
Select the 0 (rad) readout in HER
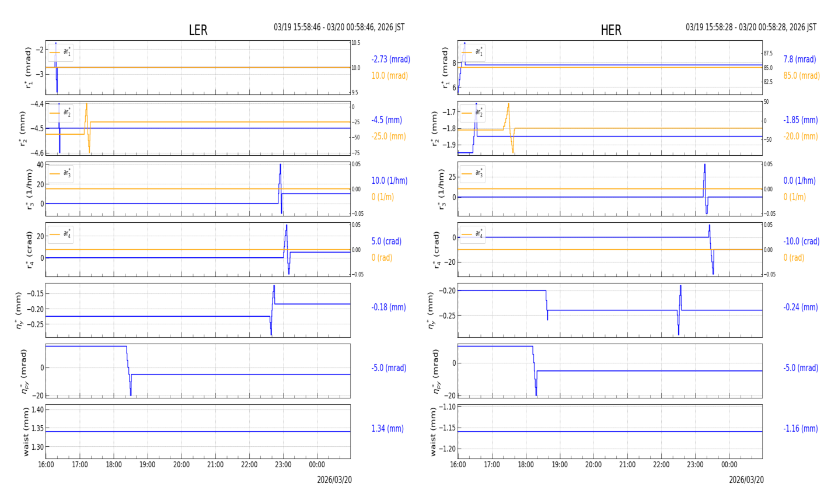(794, 258)
